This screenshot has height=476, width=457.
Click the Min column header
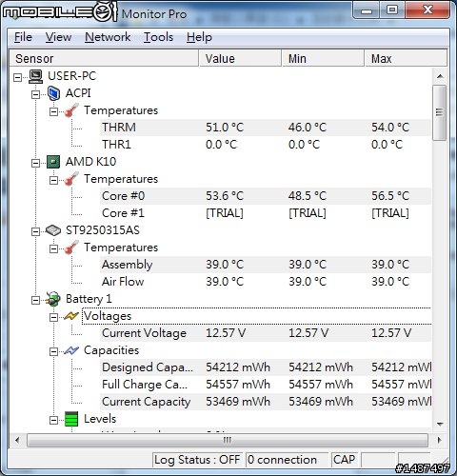click(323, 58)
